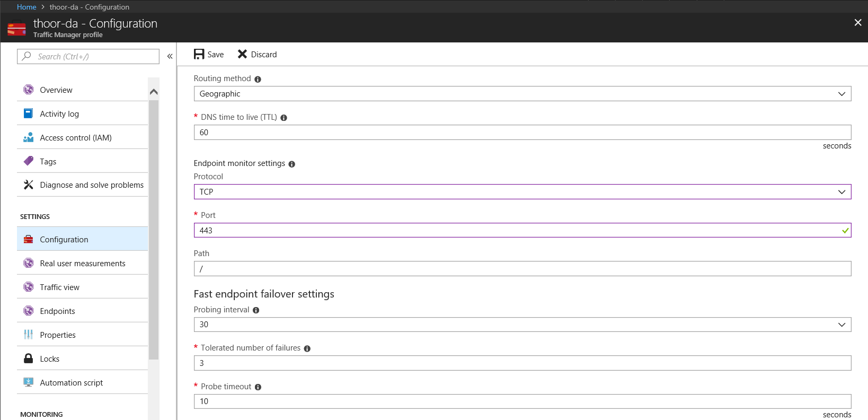Click the Save button label
Screen dimensions: 868x420
[x=216, y=54]
